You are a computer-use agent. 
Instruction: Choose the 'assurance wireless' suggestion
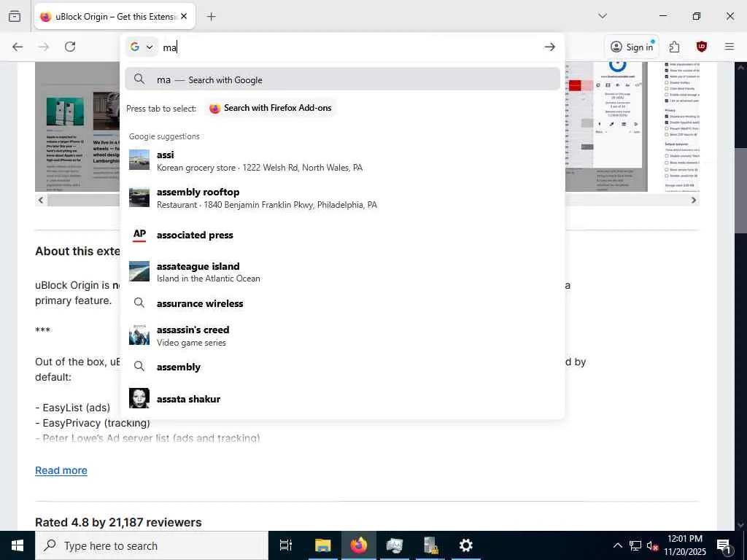[x=343, y=303]
